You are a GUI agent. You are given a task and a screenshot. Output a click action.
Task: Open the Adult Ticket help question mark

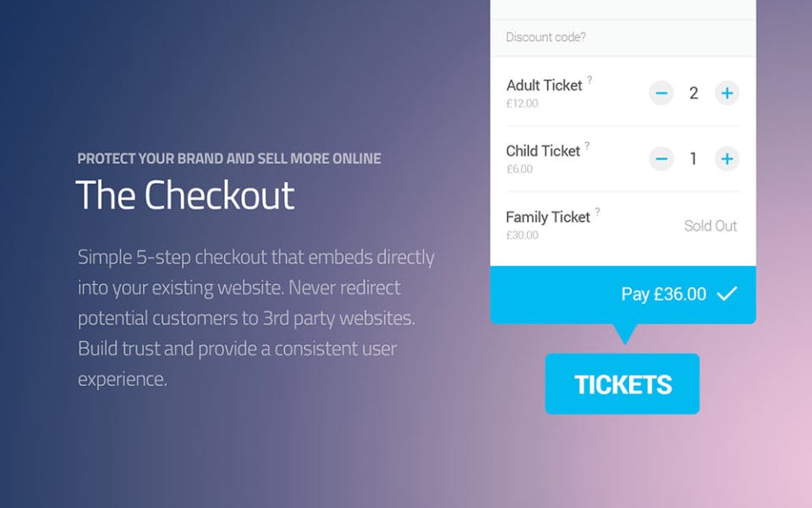pos(590,80)
